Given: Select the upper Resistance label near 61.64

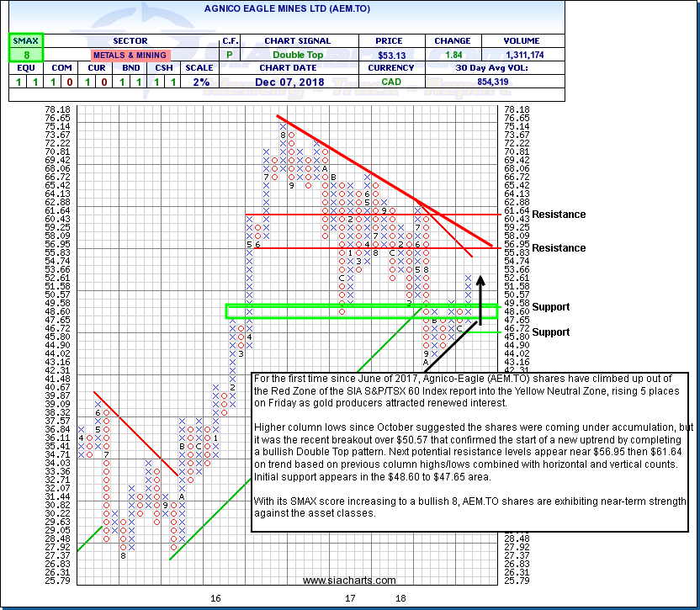Looking at the screenshot, I should pyautogui.click(x=559, y=215).
